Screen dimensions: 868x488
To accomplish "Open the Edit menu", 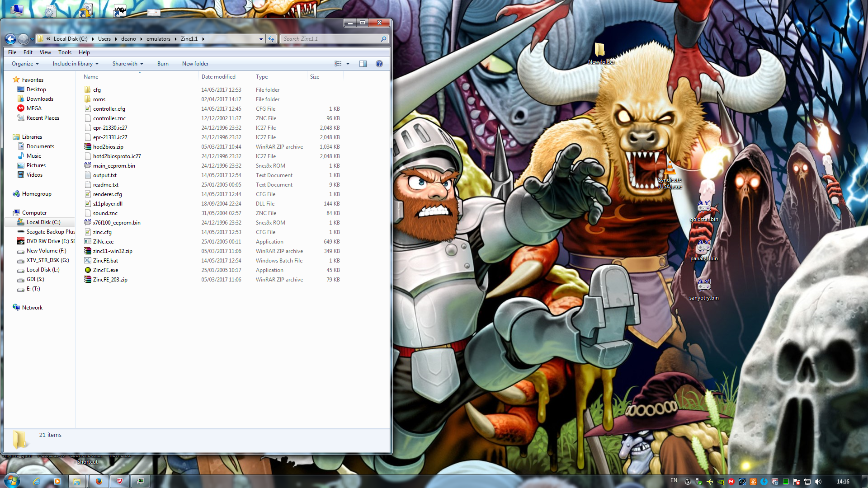I will [x=28, y=52].
